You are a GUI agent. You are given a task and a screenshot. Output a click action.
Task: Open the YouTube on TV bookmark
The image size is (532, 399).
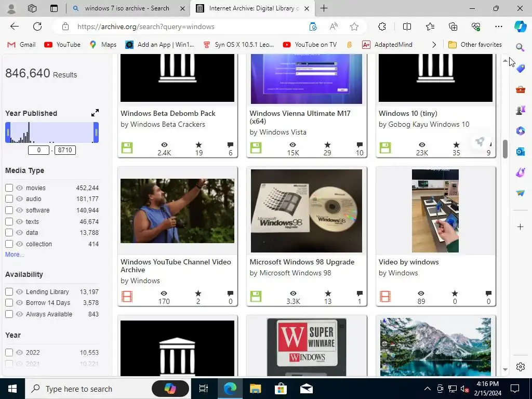[x=310, y=45]
